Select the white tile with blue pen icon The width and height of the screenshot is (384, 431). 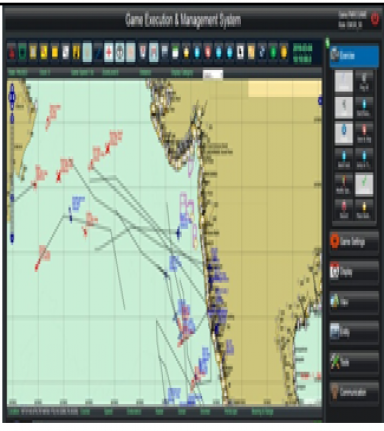tap(344, 81)
